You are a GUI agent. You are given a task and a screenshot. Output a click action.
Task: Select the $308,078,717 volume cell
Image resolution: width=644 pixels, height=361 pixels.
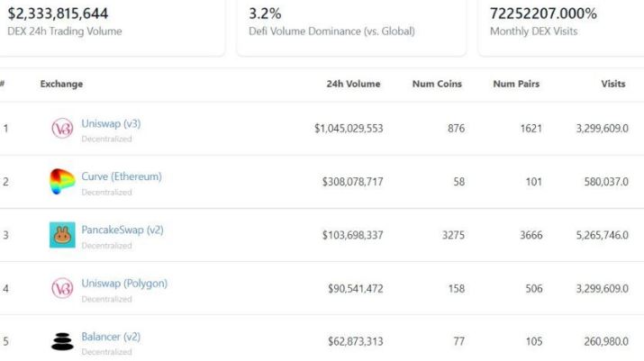[352, 182]
